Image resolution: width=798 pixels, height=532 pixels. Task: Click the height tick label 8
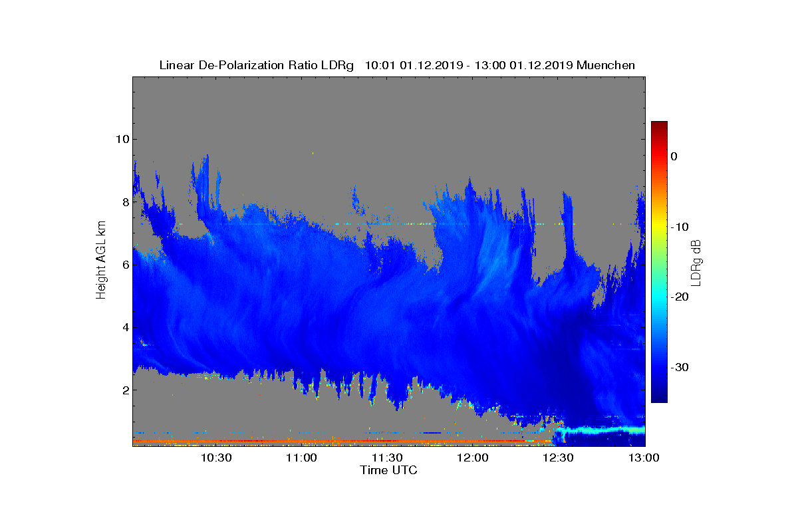click(124, 202)
